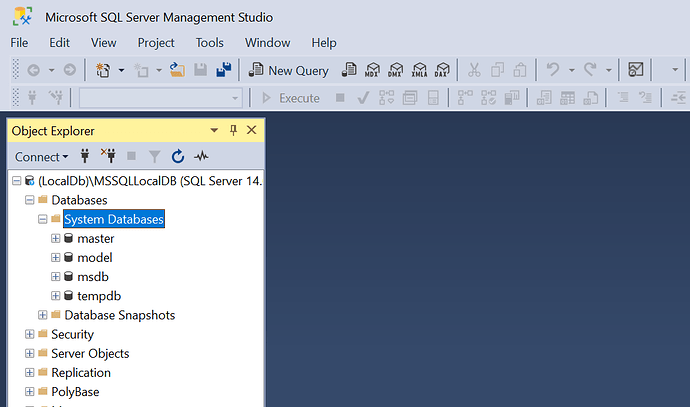Open the toolbar overflow options arrow
The width and height of the screenshot is (690, 407).
tap(675, 70)
